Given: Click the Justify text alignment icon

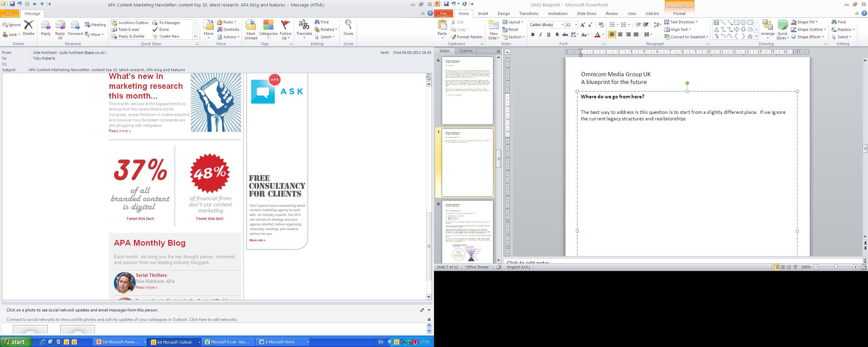Looking at the screenshot, I should point(636,35).
